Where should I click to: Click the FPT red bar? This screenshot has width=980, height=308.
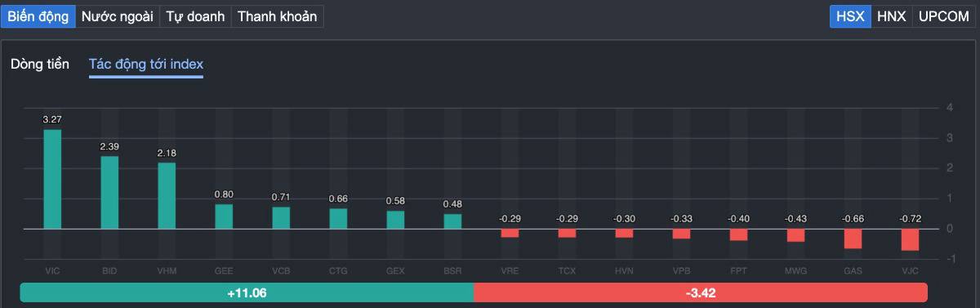[738, 234]
